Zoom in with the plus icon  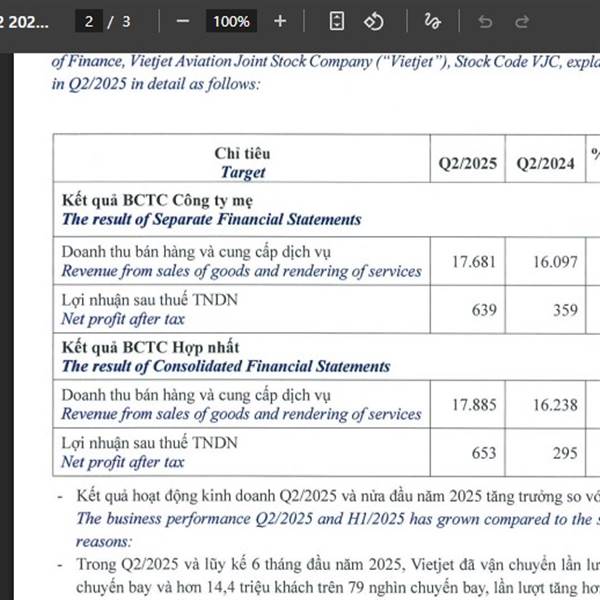point(280,21)
